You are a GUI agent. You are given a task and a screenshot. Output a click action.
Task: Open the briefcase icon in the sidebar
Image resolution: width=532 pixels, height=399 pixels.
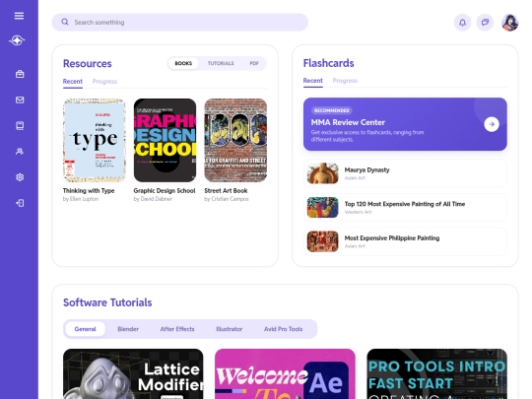(20, 74)
